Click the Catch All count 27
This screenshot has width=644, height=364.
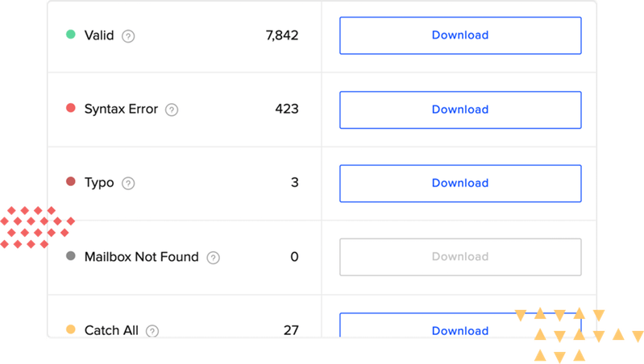291,330
